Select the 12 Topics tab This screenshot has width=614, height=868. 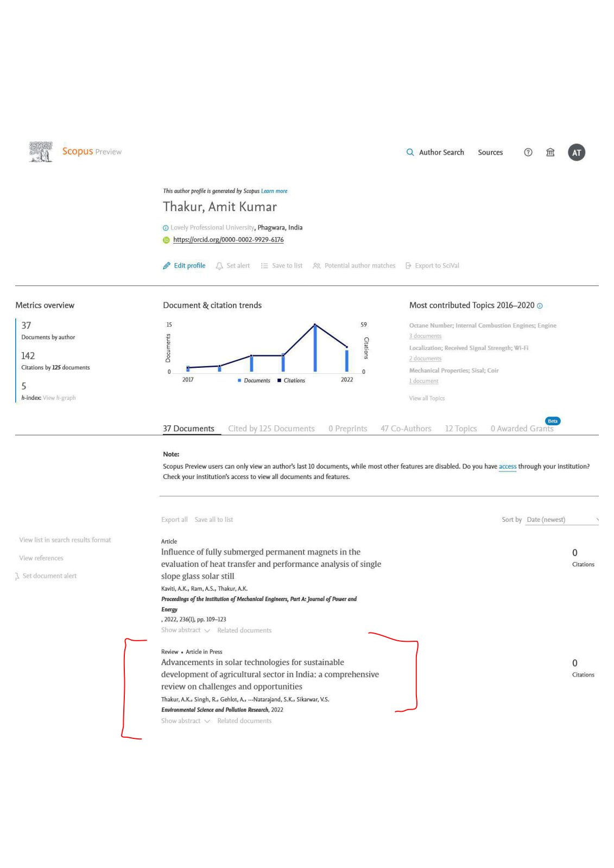[461, 429]
